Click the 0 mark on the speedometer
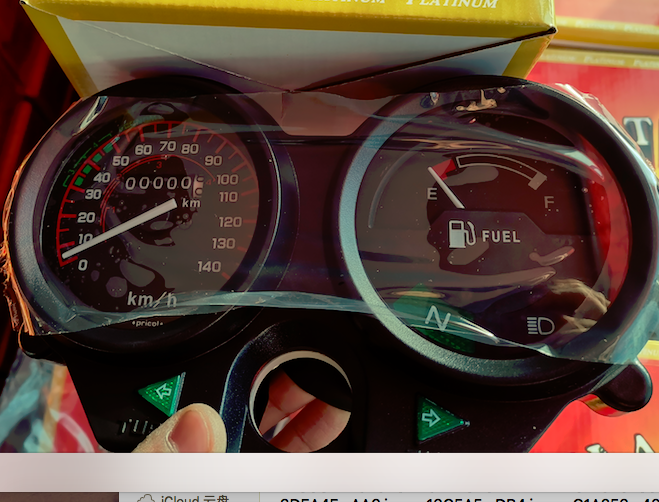Viewport: 659px width, 502px height. (82, 265)
